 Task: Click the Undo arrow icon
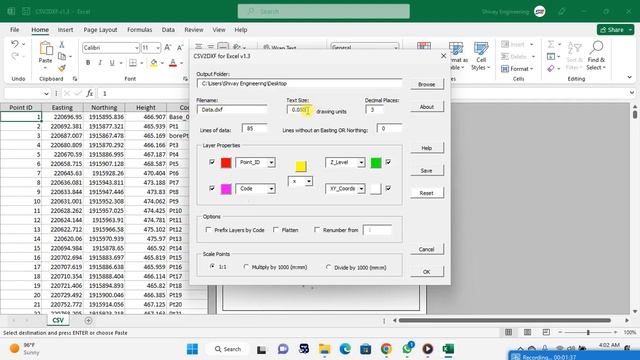[15, 44]
